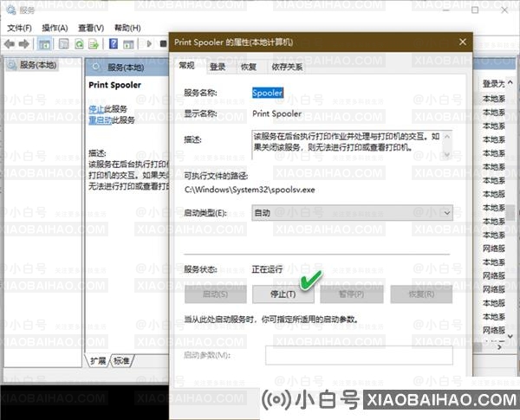Screen dimensions: 520x420
Task: Click the executable path C:\Windows\System32\spoolsv.exe
Action: (250, 190)
